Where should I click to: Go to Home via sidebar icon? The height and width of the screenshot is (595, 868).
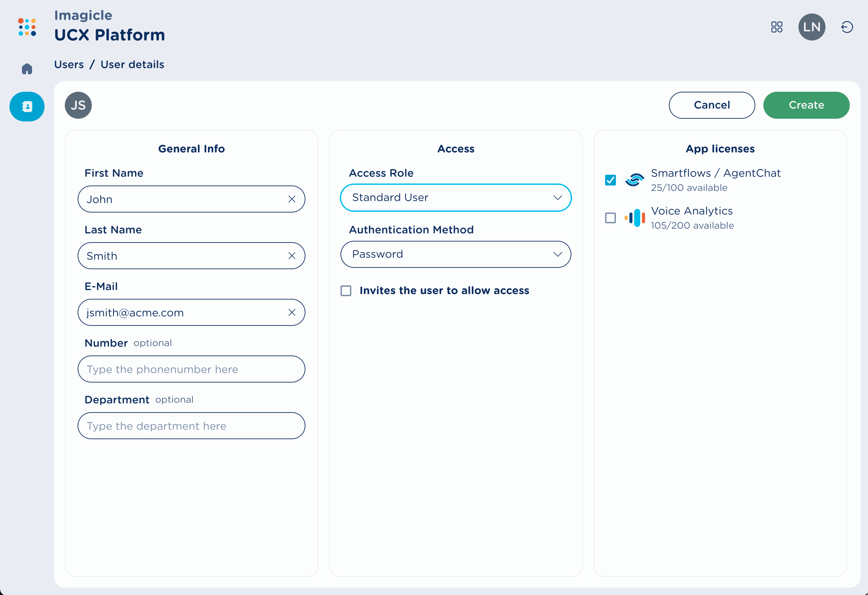[x=27, y=69]
